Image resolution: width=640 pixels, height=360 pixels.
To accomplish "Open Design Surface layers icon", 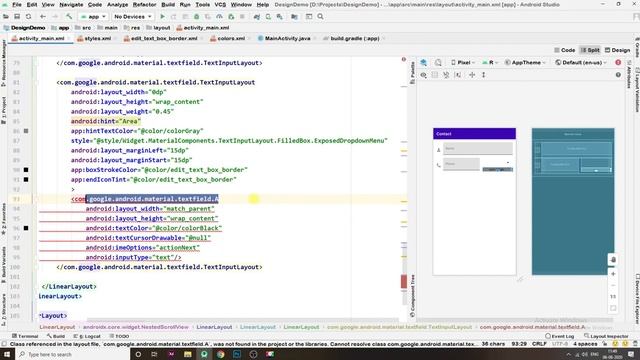I will (x=423, y=62).
